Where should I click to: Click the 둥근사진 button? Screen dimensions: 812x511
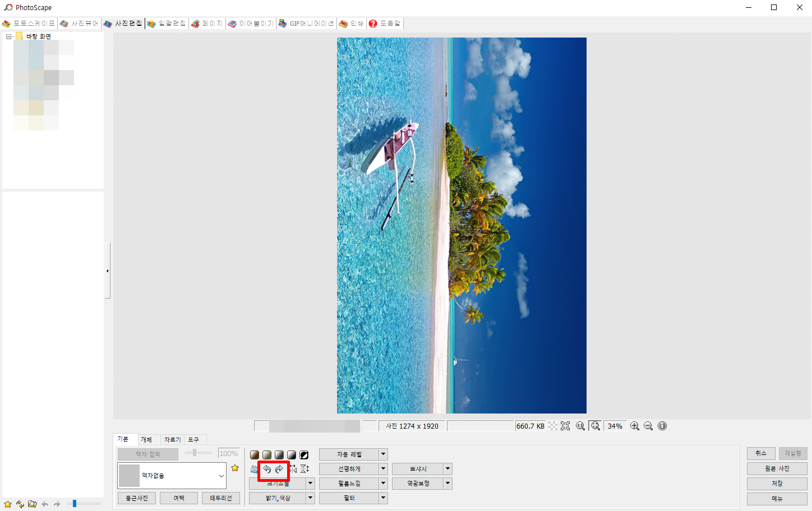pyautogui.click(x=137, y=498)
